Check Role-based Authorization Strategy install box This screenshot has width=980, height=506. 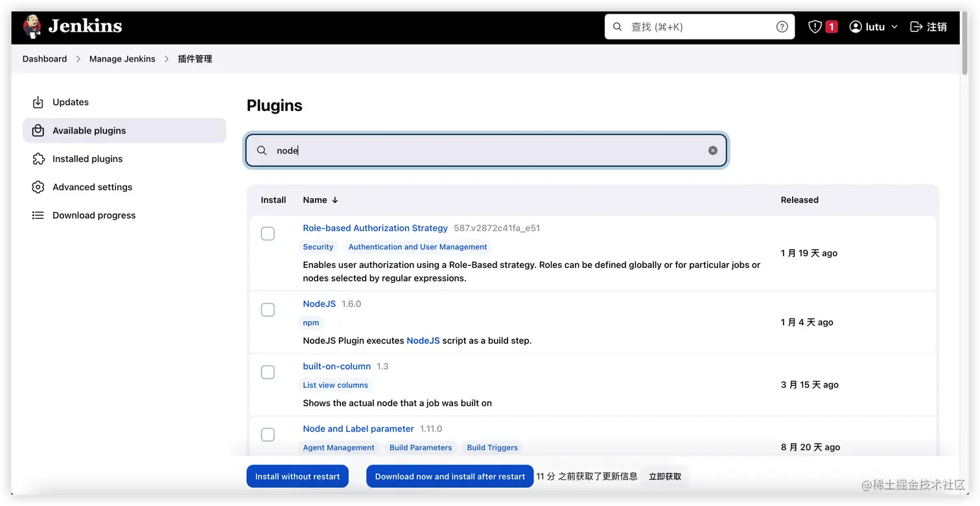tap(268, 234)
